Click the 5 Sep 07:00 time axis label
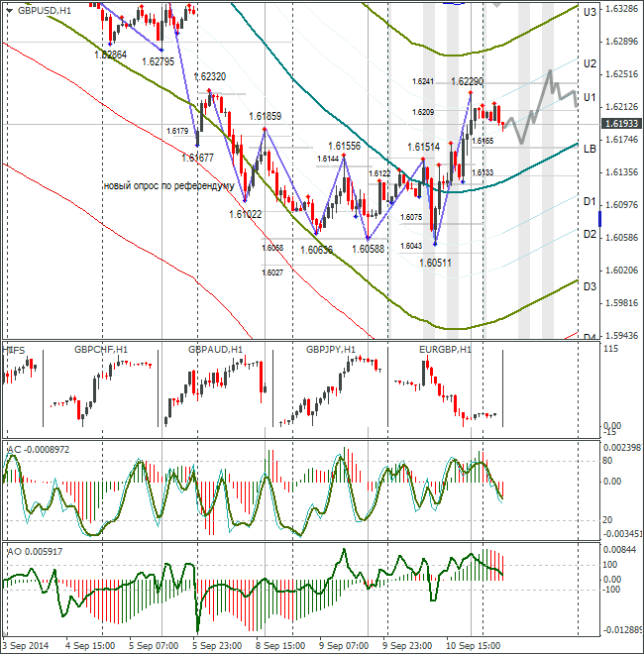 (x=154, y=646)
